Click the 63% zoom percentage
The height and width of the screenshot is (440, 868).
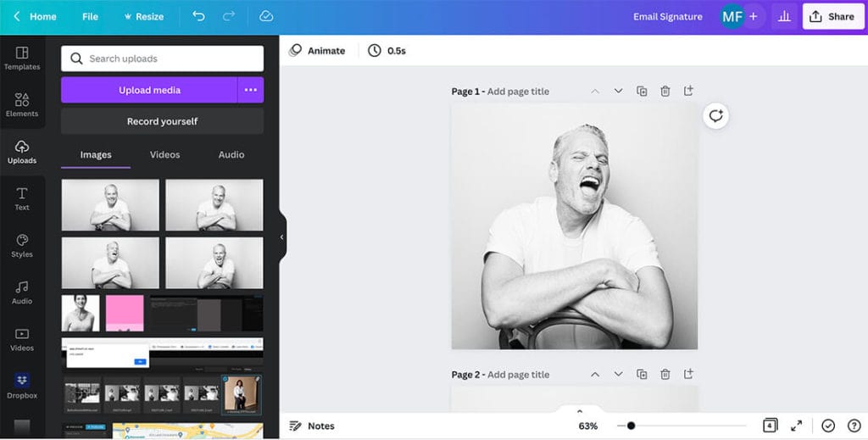(x=588, y=426)
